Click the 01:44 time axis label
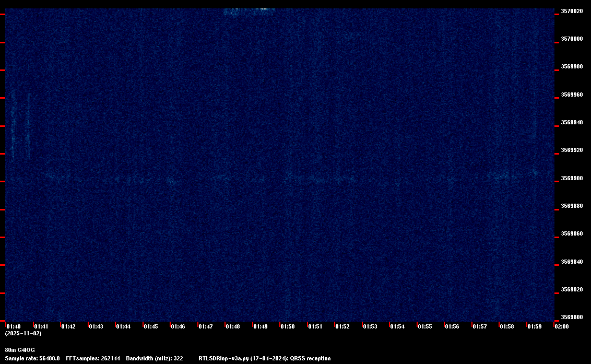This screenshot has width=591, height=364. tap(123, 326)
